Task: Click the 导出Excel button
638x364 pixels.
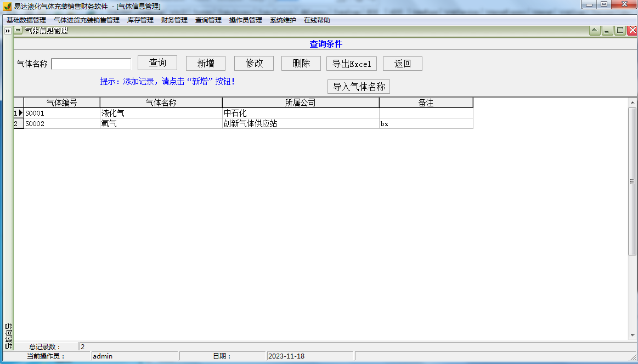Action: coord(352,64)
